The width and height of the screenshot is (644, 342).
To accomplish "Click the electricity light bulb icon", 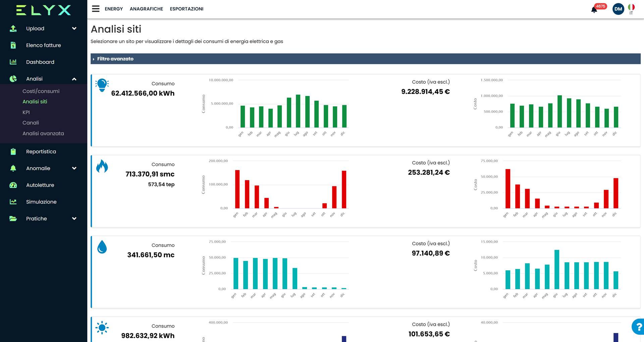I will pyautogui.click(x=102, y=85).
